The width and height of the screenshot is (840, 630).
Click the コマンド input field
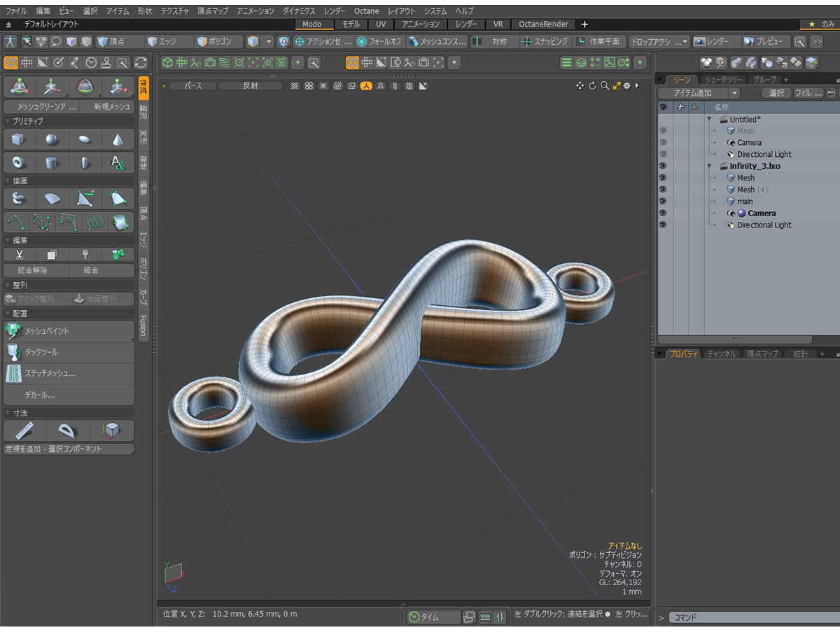pyautogui.click(x=749, y=617)
